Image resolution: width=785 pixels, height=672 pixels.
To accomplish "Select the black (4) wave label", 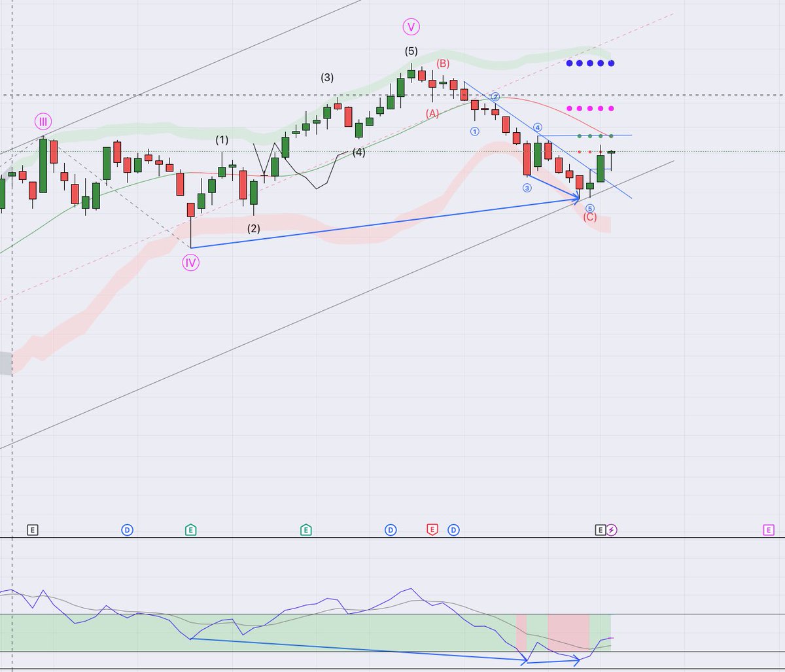I will tap(358, 152).
